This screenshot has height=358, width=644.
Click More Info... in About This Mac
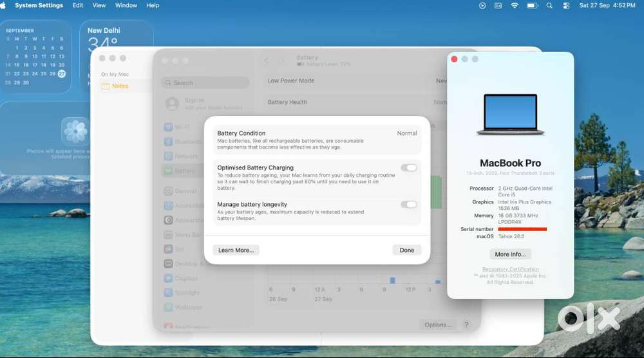(510, 254)
